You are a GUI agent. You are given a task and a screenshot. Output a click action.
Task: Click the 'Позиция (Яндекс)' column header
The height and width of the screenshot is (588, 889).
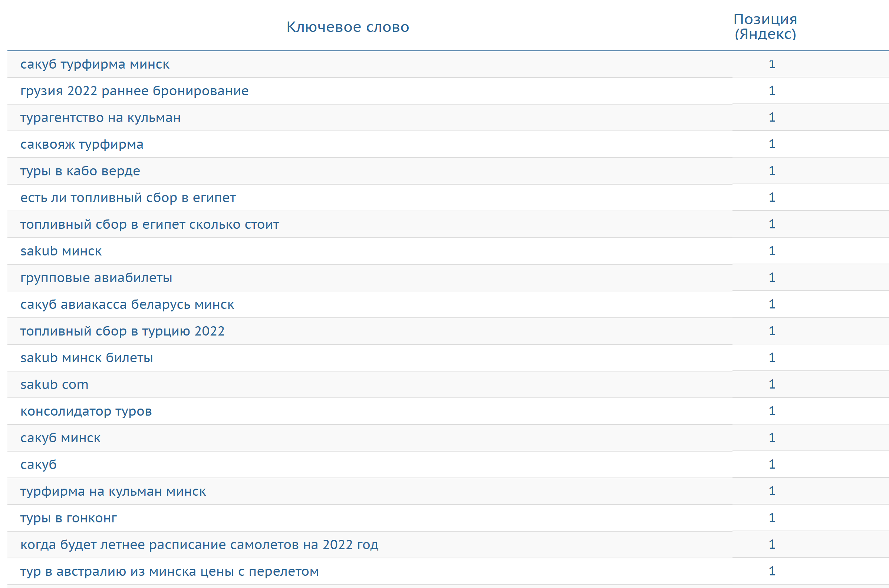click(x=765, y=27)
